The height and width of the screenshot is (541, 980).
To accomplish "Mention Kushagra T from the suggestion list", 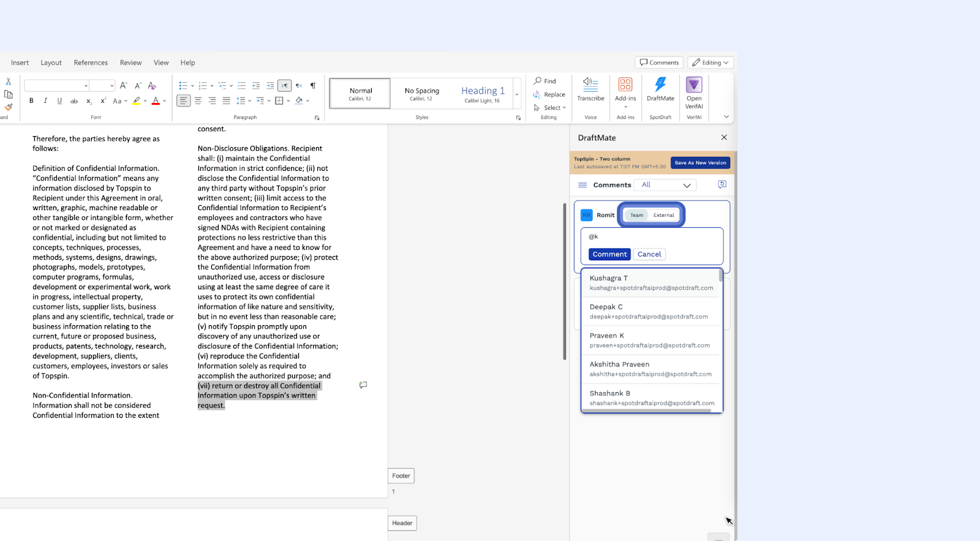I will click(x=651, y=282).
